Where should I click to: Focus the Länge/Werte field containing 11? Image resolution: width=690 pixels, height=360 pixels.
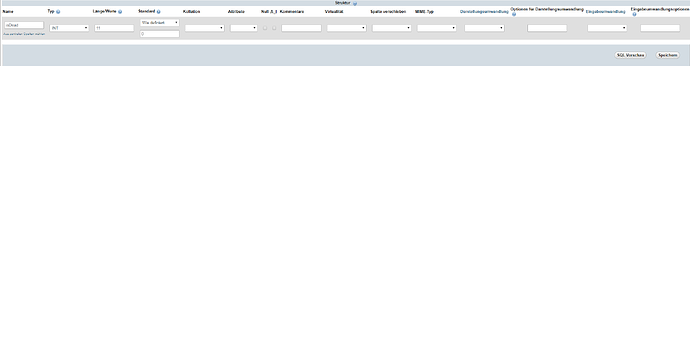click(114, 28)
